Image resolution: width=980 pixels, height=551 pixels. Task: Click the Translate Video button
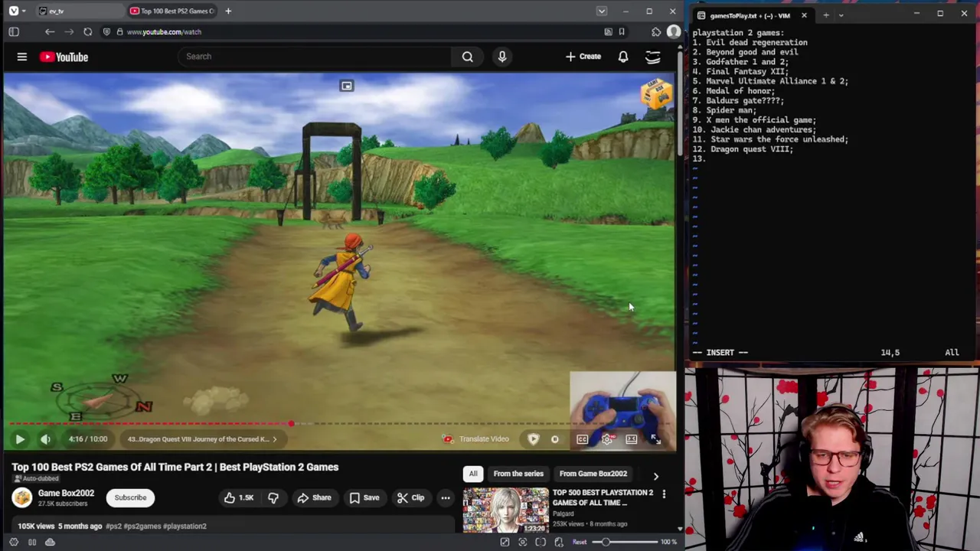[476, 439]
